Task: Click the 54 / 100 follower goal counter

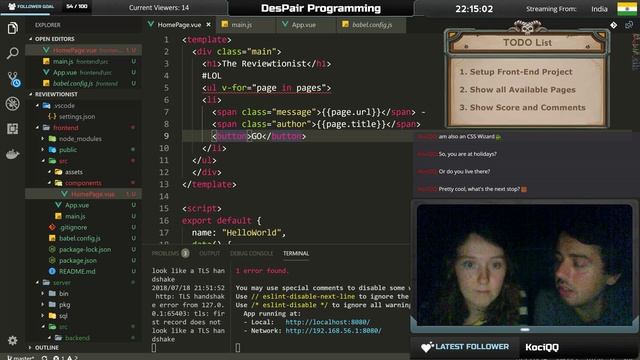Action: click(x=76, y=6)
